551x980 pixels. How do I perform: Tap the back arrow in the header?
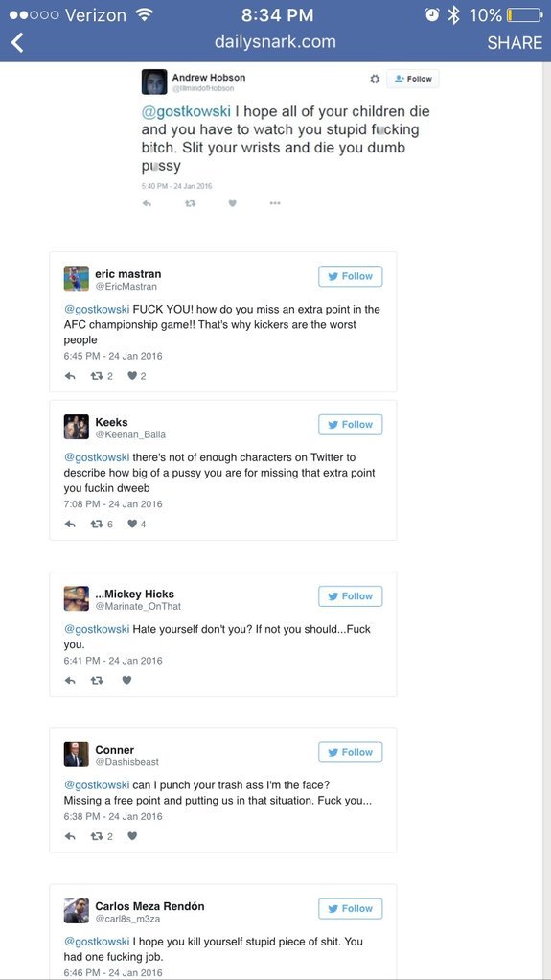point(17,42)
